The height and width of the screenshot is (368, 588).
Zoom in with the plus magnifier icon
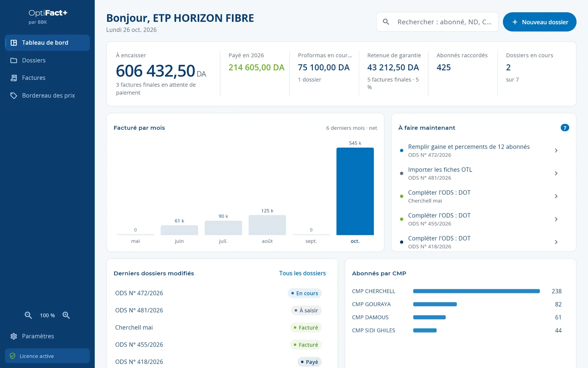click(x=66, y=315)
